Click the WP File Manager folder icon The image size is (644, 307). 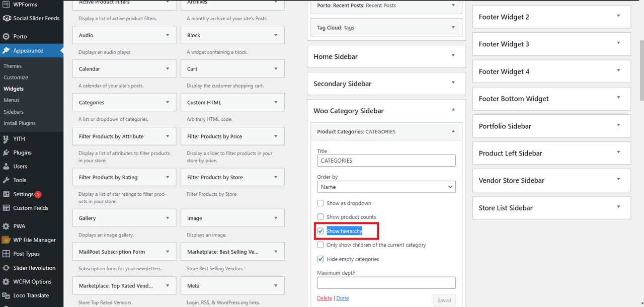pos(6,240)
